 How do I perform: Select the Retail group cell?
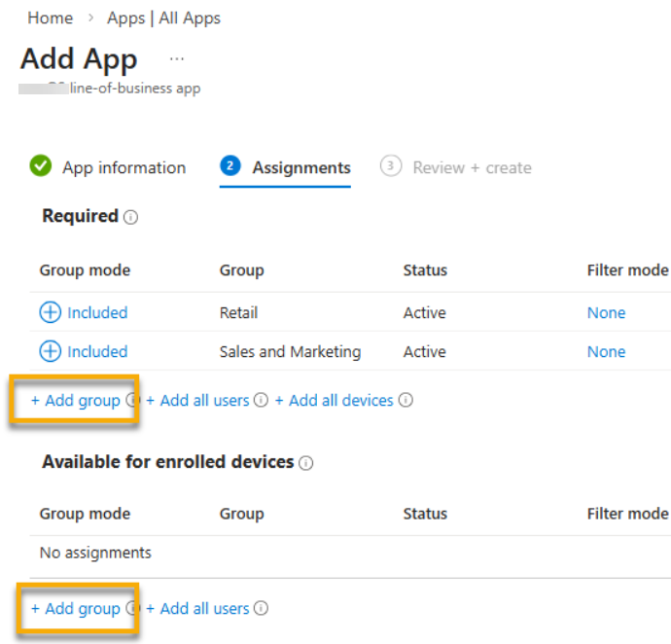[239, 312]
